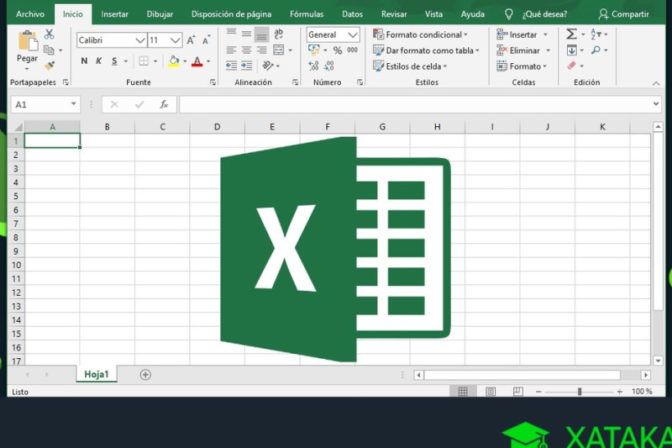This screenshot has height=448, width=672.
Task: Open the Calibri font name dropdown
Action: (x=140, y=40)
